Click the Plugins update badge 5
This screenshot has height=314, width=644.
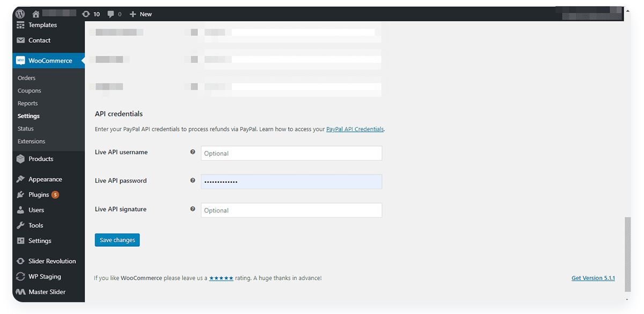tap(55, 195)
